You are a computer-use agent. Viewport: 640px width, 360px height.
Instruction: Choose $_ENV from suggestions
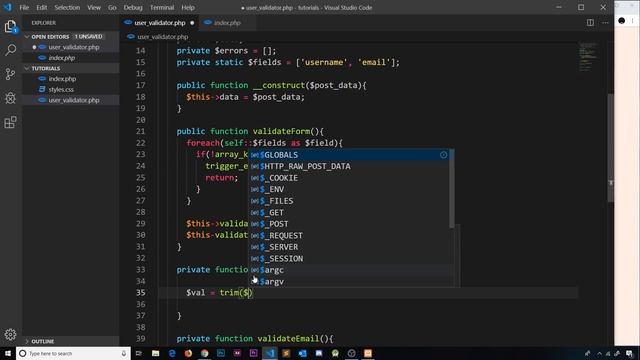[x=349, y=189]
